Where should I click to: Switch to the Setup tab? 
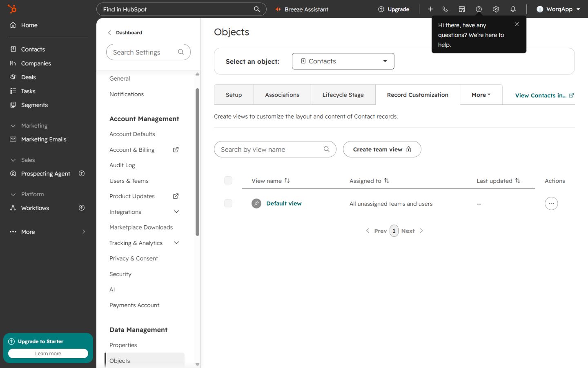click(x=234, y=94)
